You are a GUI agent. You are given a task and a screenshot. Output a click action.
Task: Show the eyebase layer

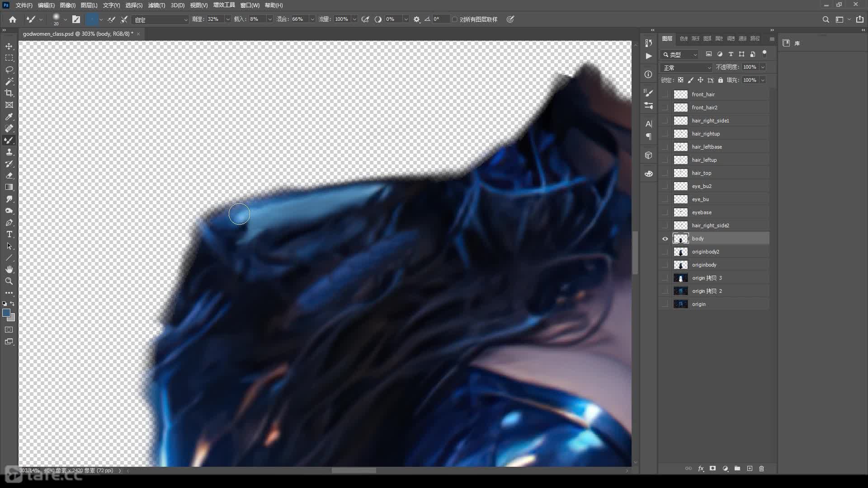[x=665, y=212]
